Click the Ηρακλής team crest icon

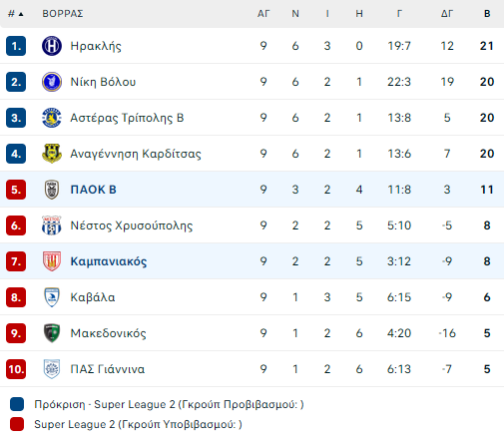click(52, 46)
